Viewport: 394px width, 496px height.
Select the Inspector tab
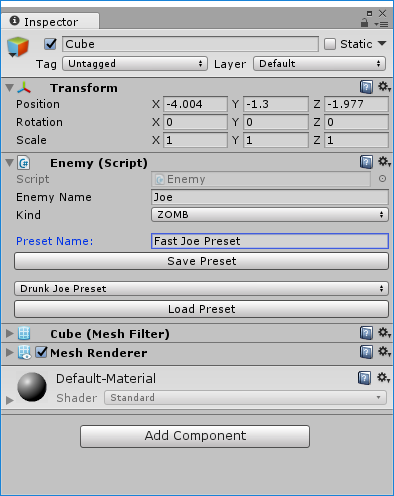coord(50,22)
